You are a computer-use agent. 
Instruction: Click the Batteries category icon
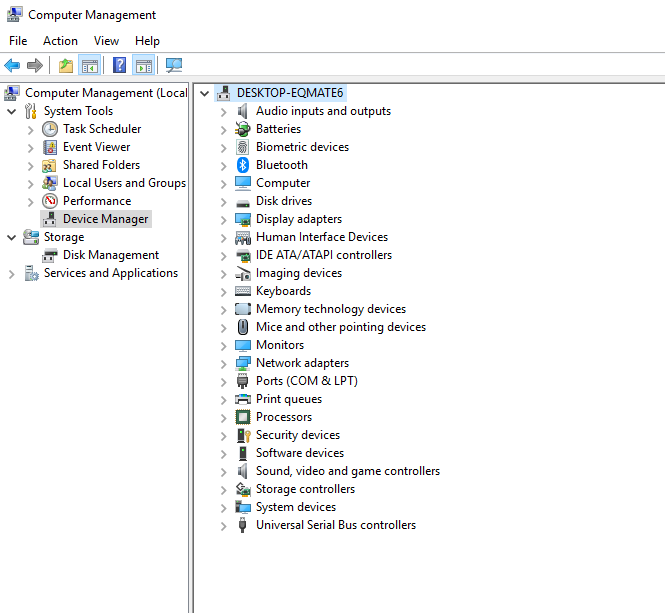pos(243,129)
